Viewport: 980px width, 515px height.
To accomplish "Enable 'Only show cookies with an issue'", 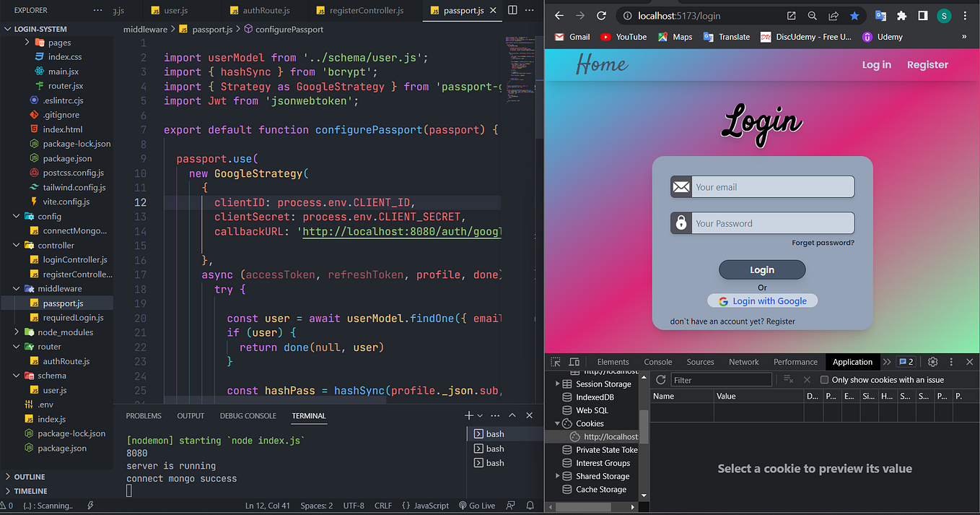I will (x=824, y=379).
